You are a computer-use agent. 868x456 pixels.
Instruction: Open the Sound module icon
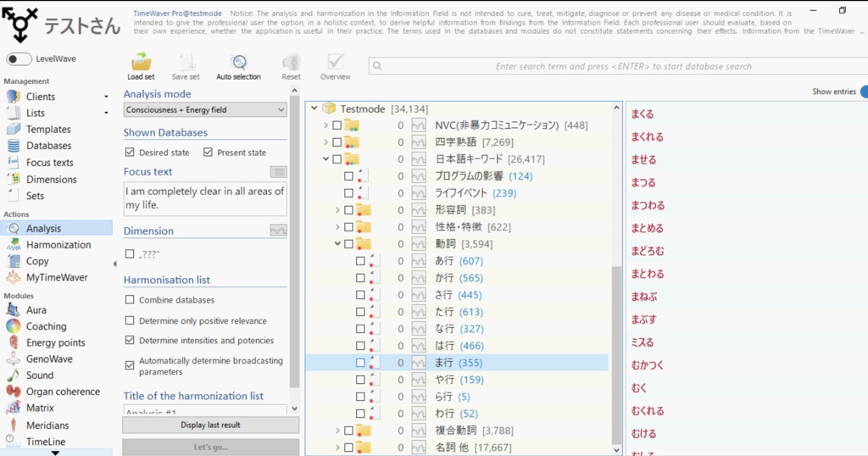[14, 375]
